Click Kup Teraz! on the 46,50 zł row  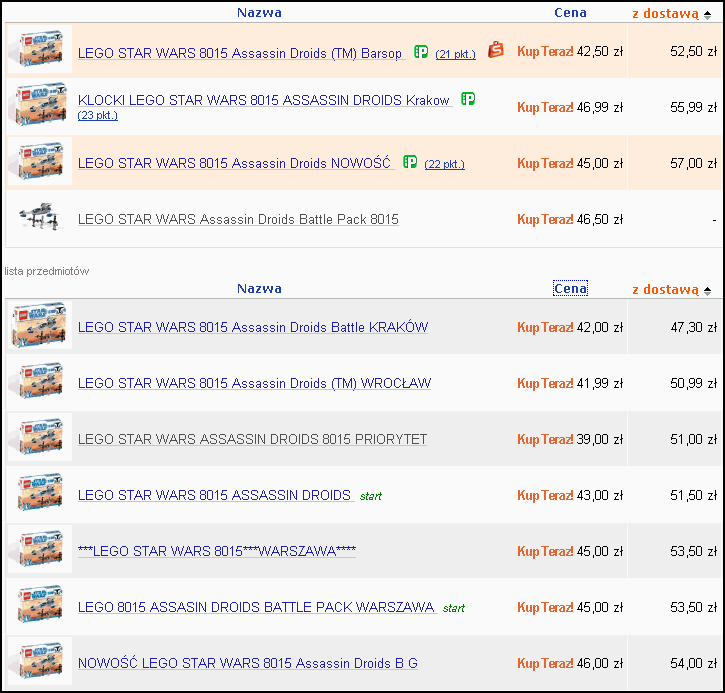tap(545, 219)
